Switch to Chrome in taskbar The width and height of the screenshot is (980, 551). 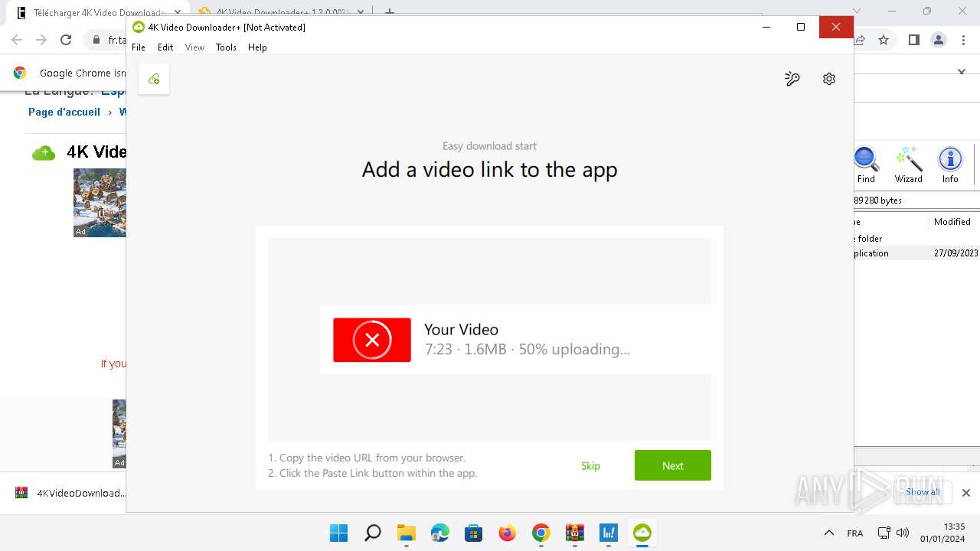coord(541,533)
